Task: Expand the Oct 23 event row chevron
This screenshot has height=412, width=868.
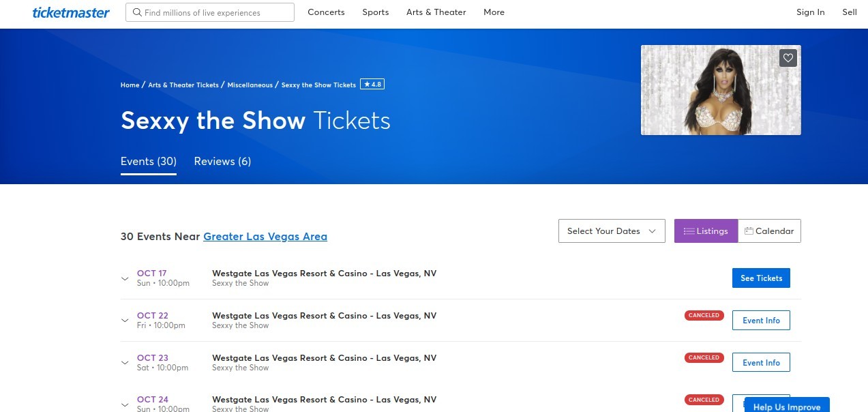Action: [x=125, y=363]
